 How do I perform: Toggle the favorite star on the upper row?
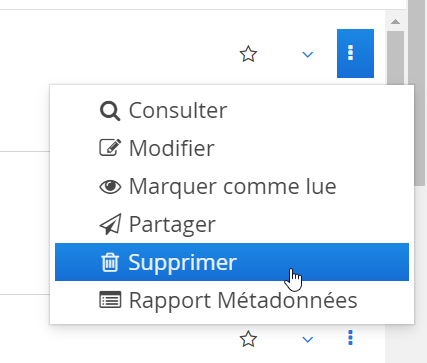[248, 54]
